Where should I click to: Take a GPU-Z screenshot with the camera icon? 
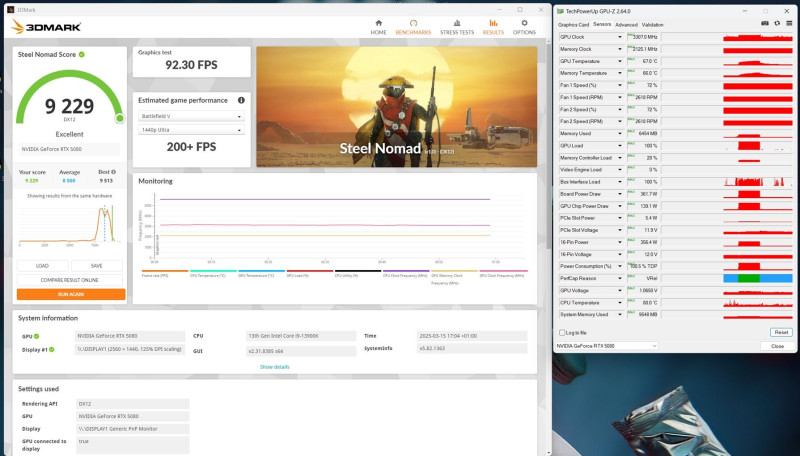[x=765, y=23]
